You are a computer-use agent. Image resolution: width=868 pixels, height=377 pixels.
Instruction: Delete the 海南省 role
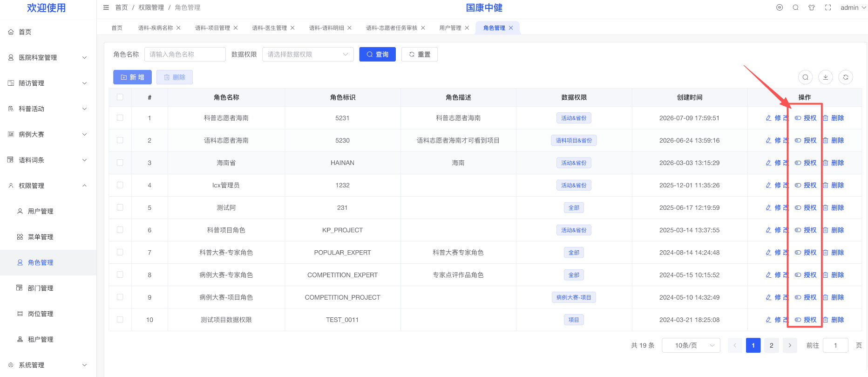point(833,163)
